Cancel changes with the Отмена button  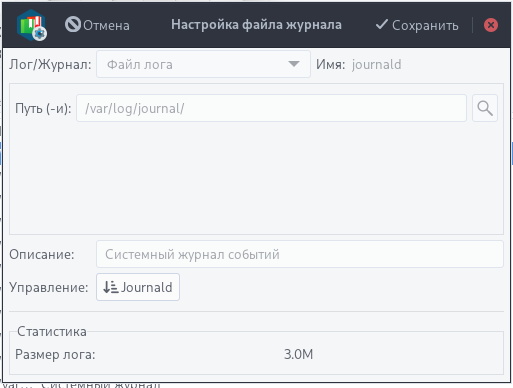(97, 25)
